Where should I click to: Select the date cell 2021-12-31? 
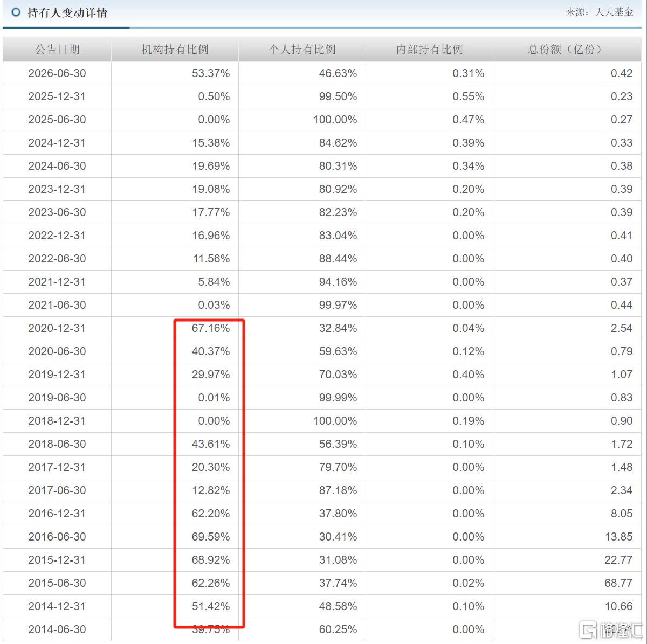point(57,282)
